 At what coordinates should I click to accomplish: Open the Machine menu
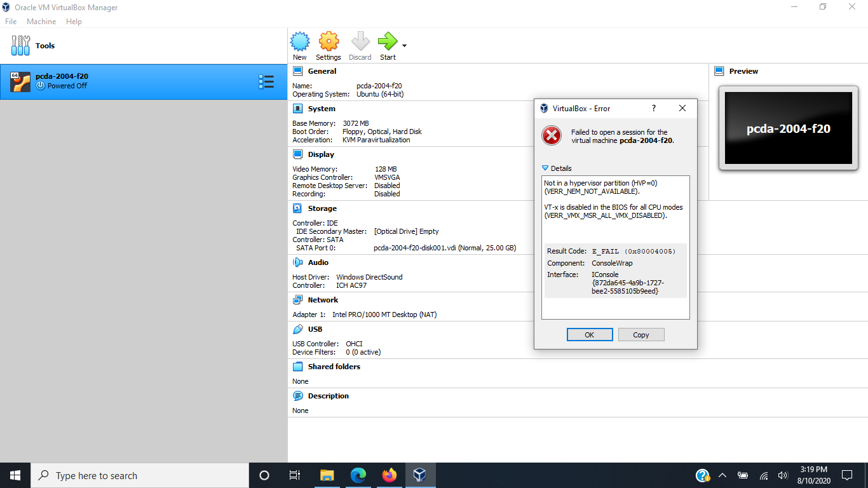(x=41, y=22)
